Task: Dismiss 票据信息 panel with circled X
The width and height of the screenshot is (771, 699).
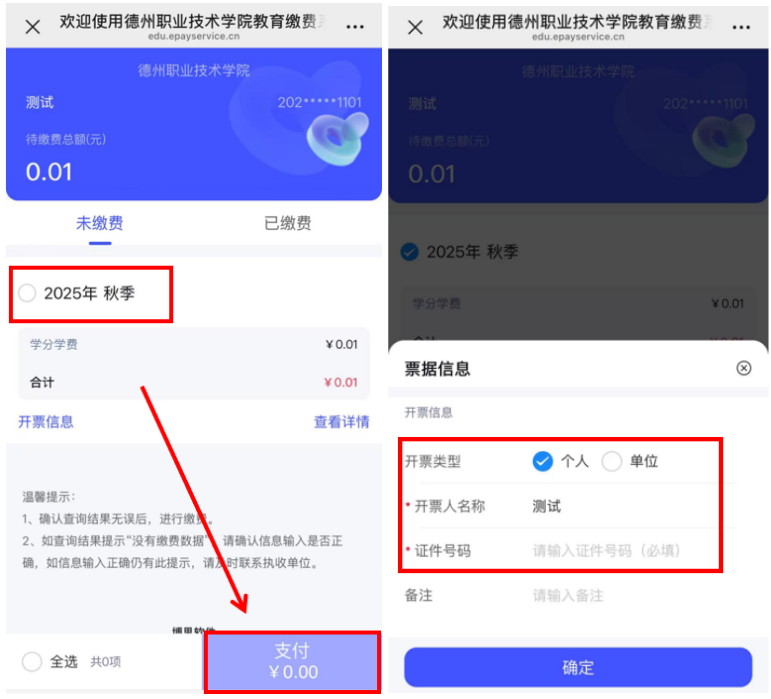Action: pyautogui.click(x=743, y=368)
